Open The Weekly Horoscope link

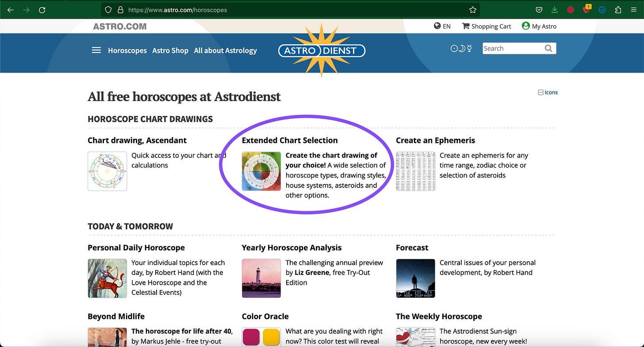coord(439,316)
